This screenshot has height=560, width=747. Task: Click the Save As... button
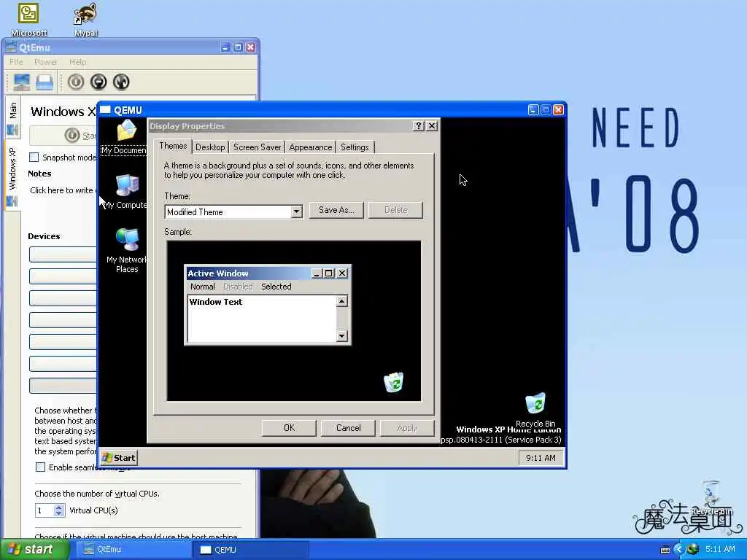point(336,210)
